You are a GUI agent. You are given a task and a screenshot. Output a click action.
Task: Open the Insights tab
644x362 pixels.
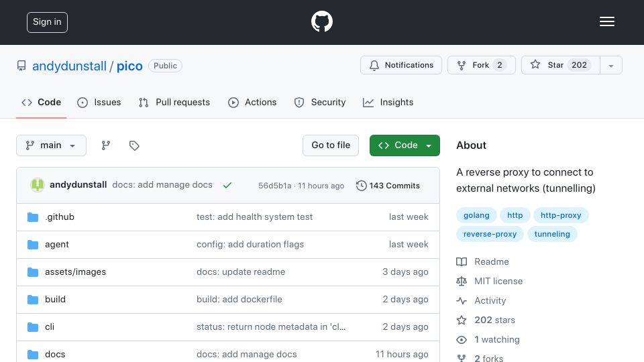pos(388,102)
